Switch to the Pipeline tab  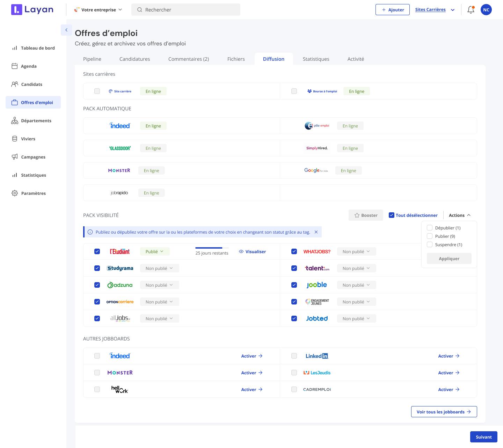tap(92, 59)
